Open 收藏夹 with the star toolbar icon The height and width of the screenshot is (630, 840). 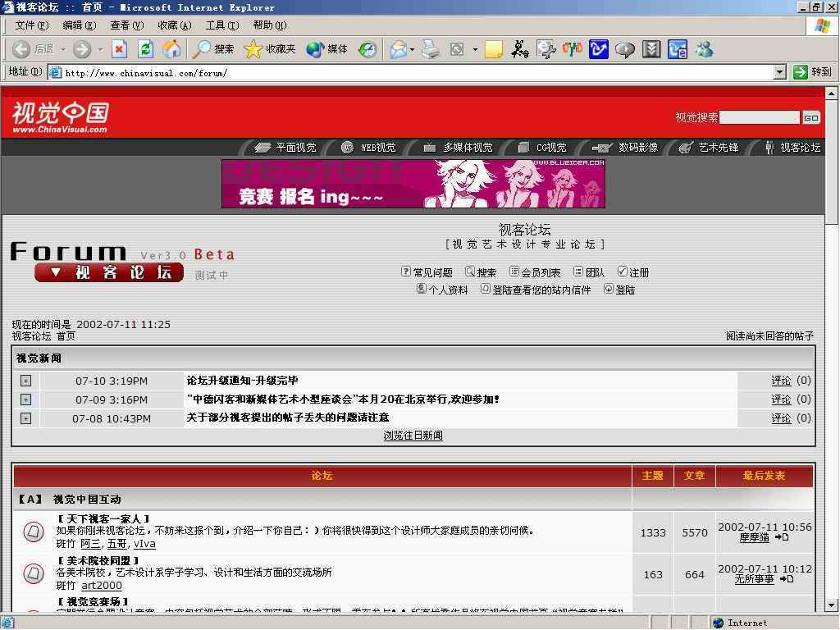pyautogui.click(x=254, y=49)
